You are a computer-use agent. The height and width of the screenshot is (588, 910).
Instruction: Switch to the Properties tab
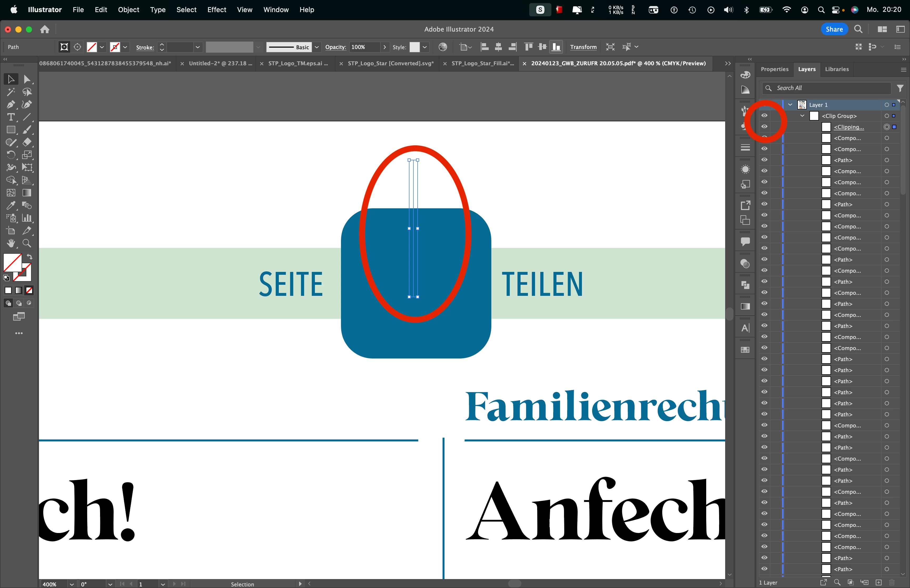[774, 69]
